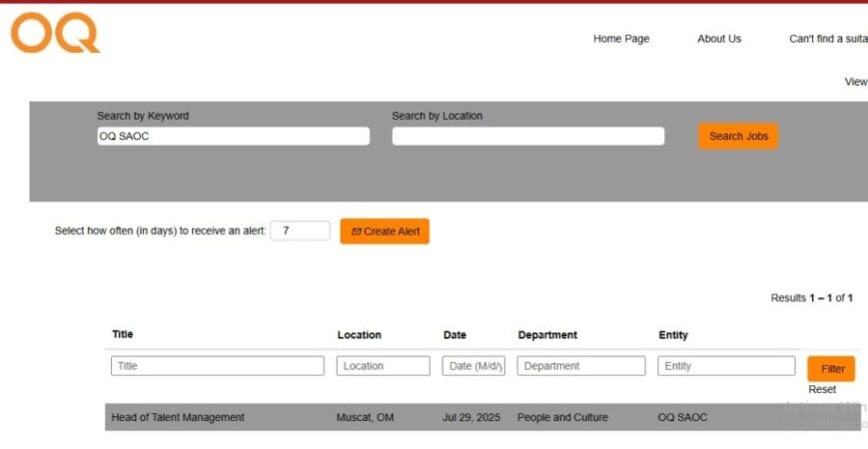Focus the Search by Location field

pyautogui.click(x=528, y=136)
